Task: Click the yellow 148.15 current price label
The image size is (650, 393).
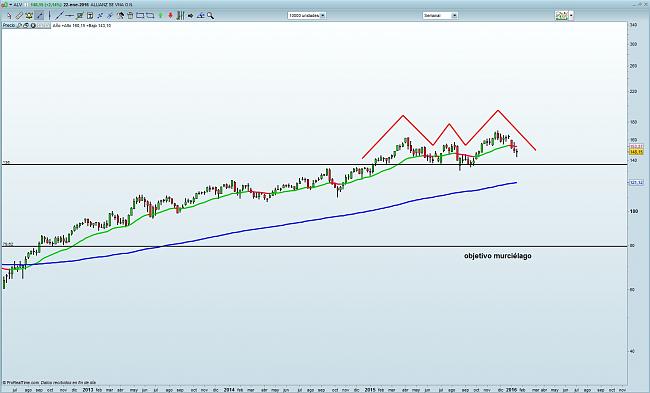Action: [636, 152]
